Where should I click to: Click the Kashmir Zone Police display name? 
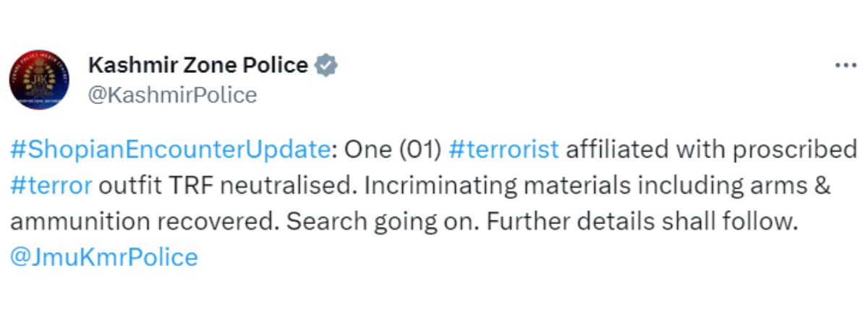coord(197,65)
